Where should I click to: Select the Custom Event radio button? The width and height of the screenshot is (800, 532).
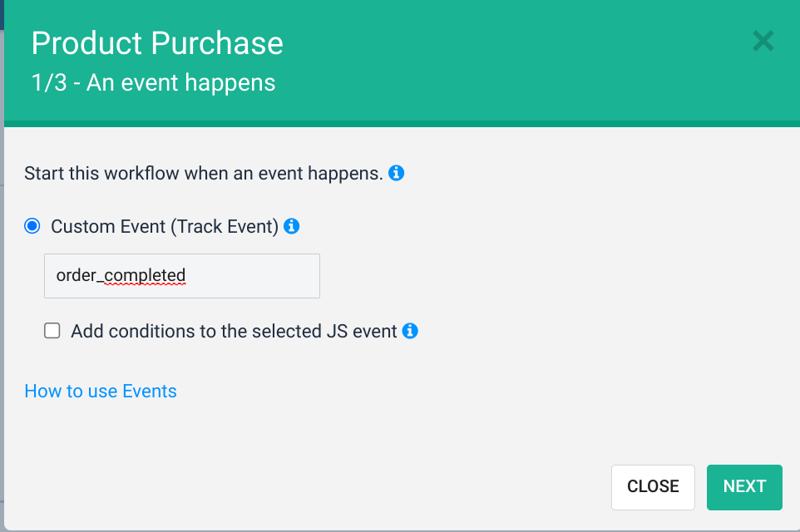[x=32, y=226]
